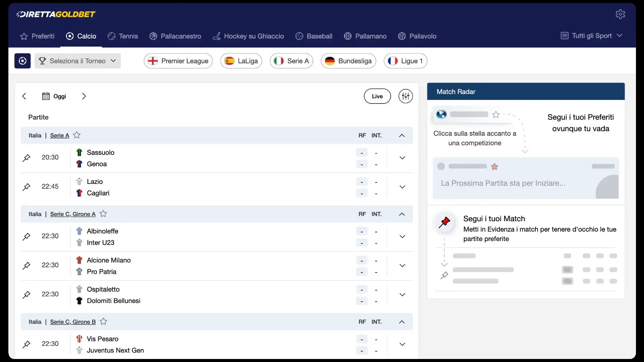
Task: Star Serie C, Girone A competition
Action: click(103, 214)
